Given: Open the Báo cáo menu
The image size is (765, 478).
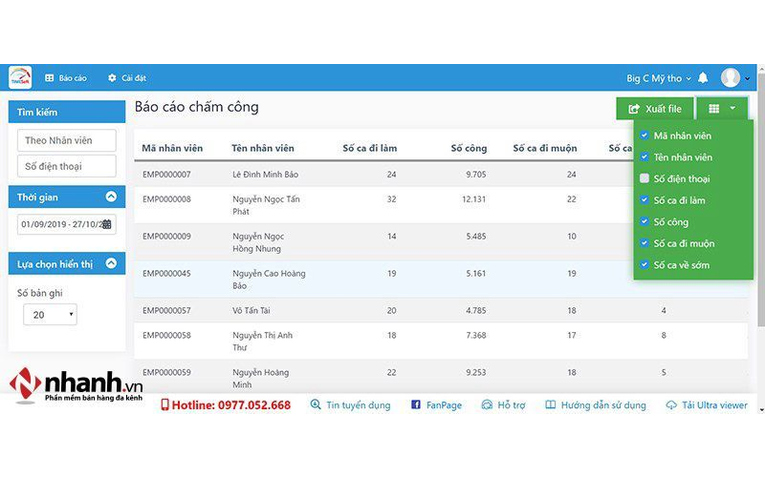Looking at the screenshot, I should pos(66,78).
